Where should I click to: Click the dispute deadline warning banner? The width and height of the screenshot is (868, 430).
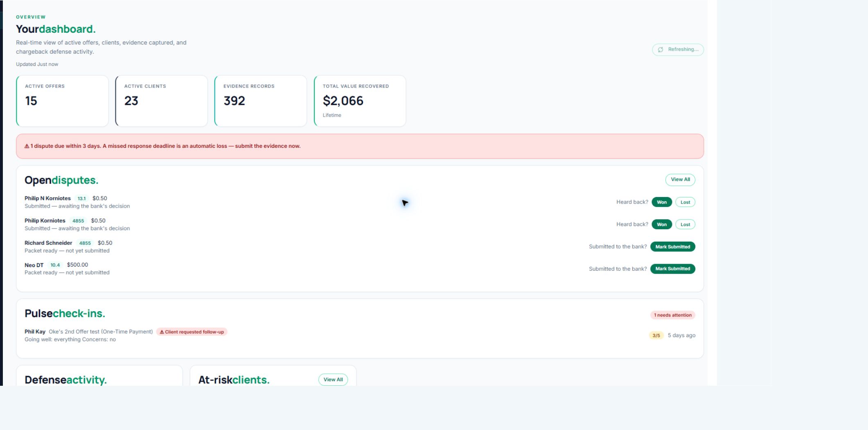point(360,146)
